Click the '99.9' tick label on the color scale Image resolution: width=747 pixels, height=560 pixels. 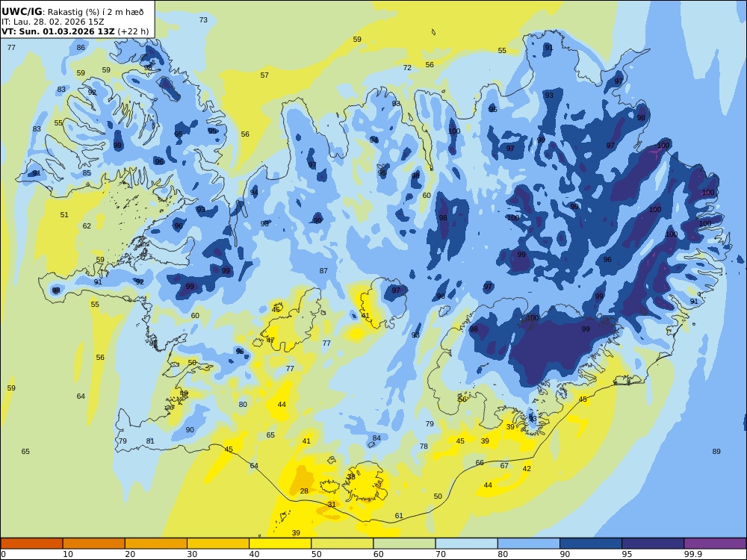coord(692,554)
